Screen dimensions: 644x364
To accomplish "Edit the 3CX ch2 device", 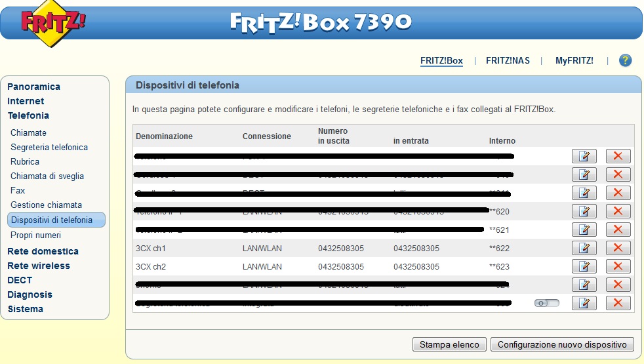I will click(584, 267).
